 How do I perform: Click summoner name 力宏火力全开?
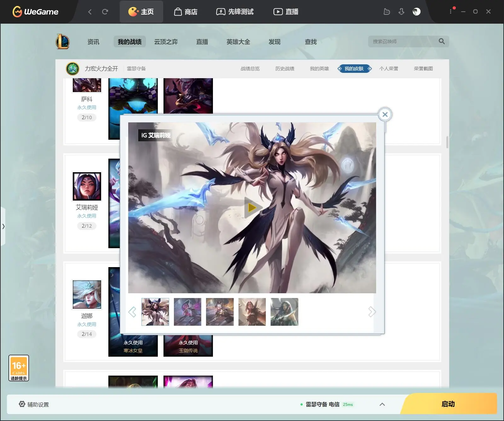101,68
